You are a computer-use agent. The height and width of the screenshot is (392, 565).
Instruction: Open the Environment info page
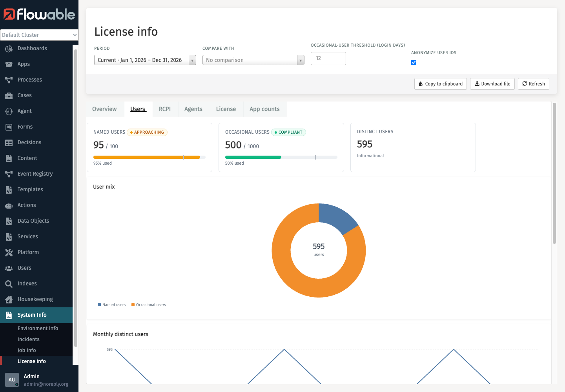point(38,328)
